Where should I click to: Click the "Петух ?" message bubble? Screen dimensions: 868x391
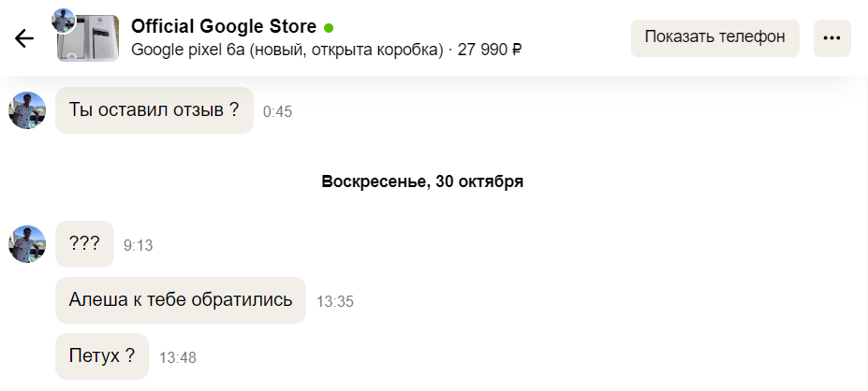pos(102,356)
